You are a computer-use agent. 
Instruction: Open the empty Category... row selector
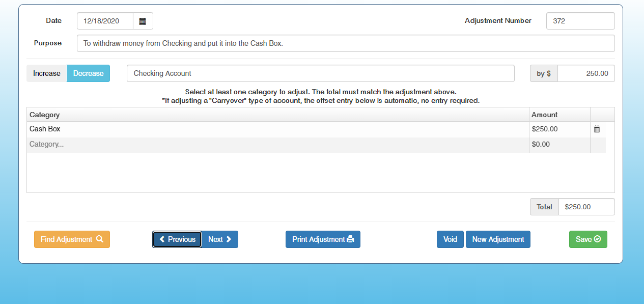pos(277,145)
